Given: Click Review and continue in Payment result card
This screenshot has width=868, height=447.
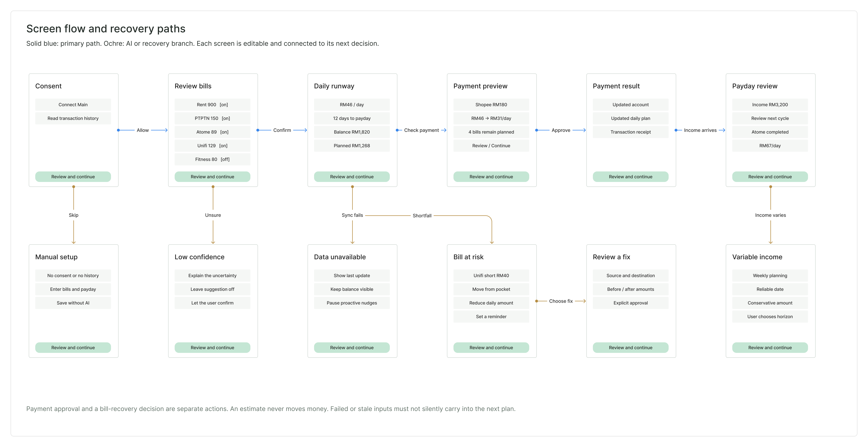Looking at the screenshot, I should tap(630, 177).
